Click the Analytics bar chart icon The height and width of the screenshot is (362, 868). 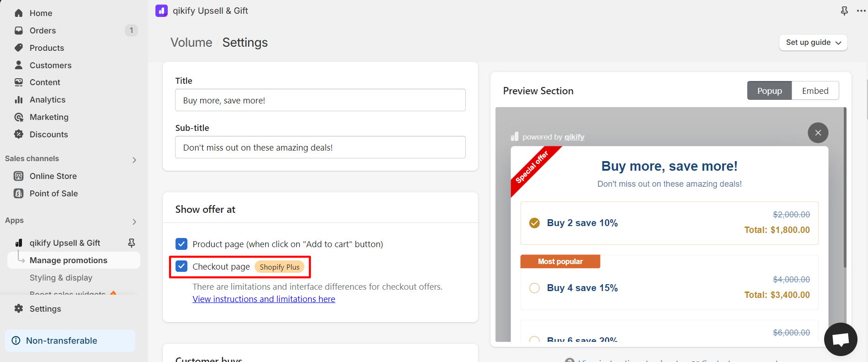coord(19,100)
